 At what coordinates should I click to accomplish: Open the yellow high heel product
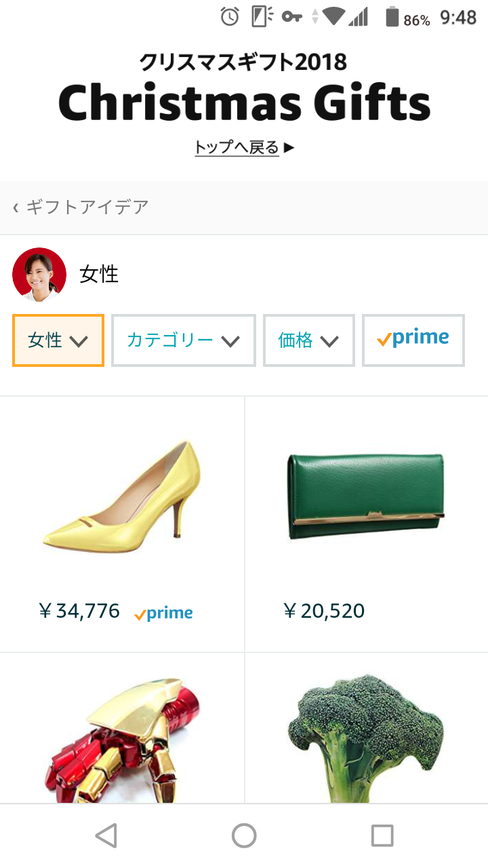[122, 495]
